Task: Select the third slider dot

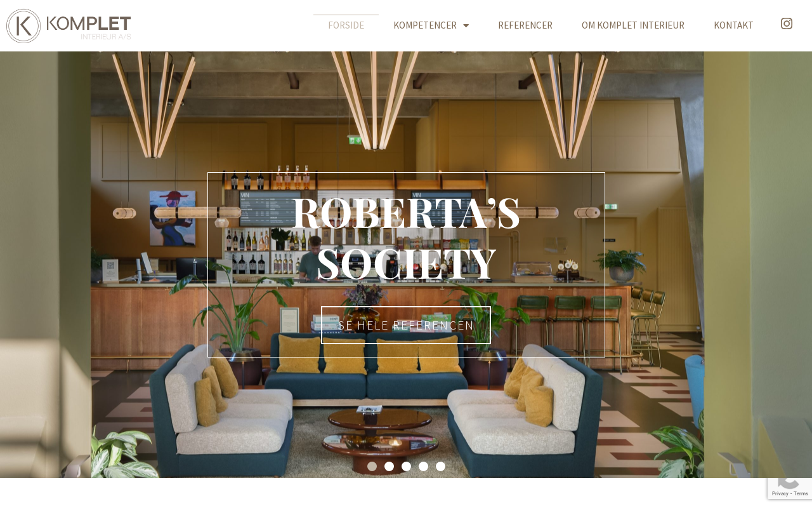Action: pos(406,466)
